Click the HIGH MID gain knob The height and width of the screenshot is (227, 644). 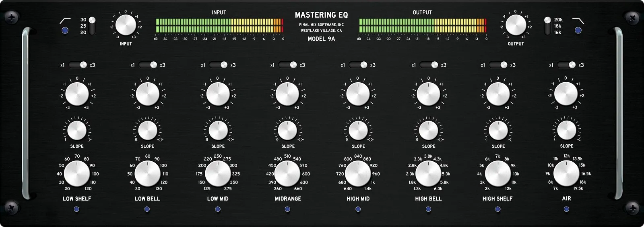coord(358,94)
